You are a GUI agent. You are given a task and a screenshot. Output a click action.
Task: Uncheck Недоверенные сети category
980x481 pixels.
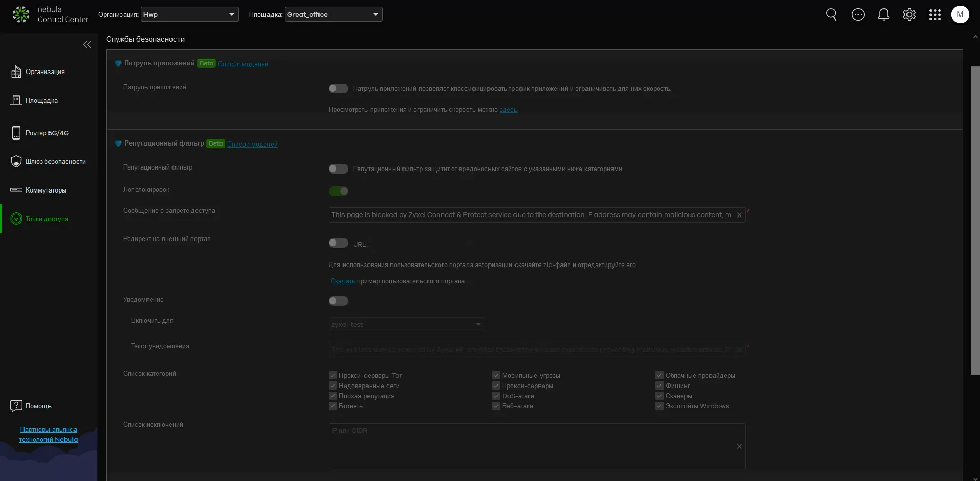(333, 386)
